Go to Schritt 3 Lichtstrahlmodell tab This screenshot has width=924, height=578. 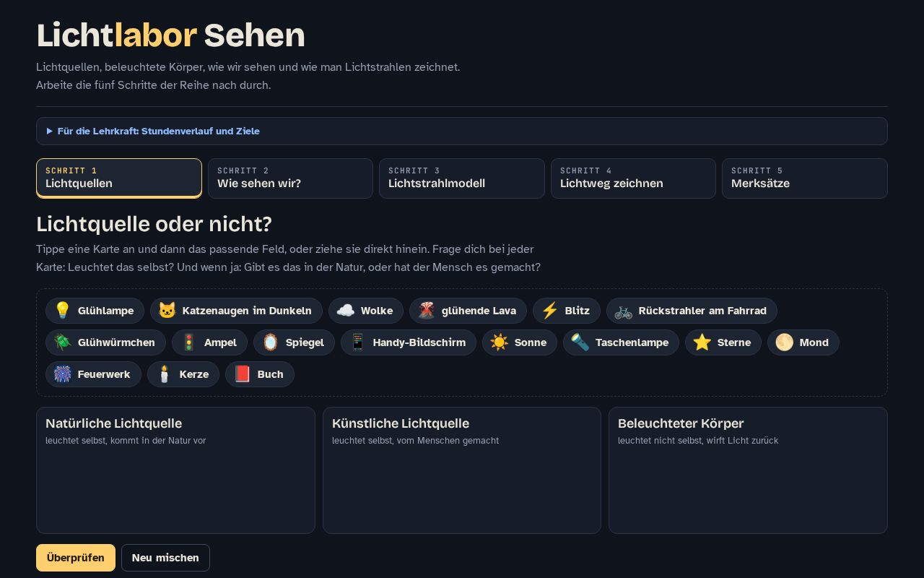pyautogui.click(x=462, y=178)
